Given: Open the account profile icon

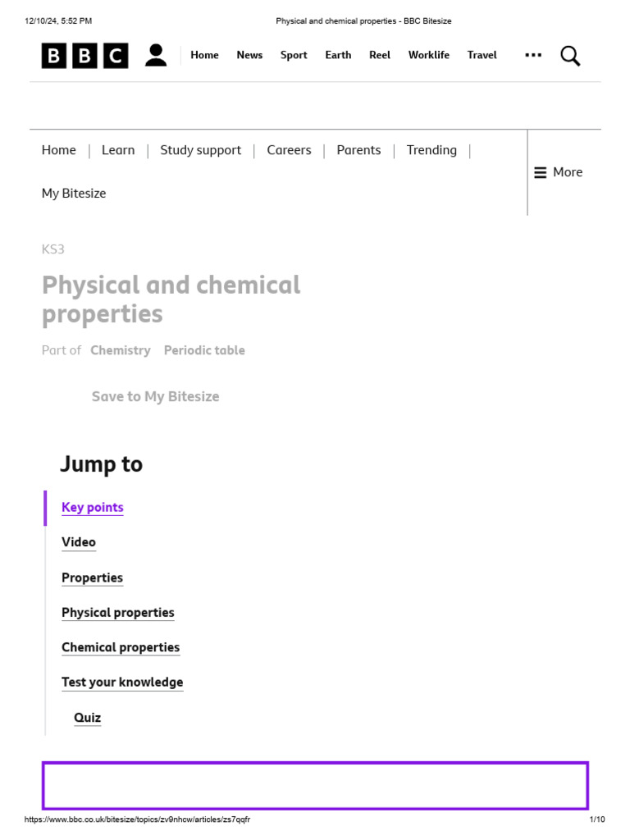Looking at the screenshot, I should (x=156, y=56).
